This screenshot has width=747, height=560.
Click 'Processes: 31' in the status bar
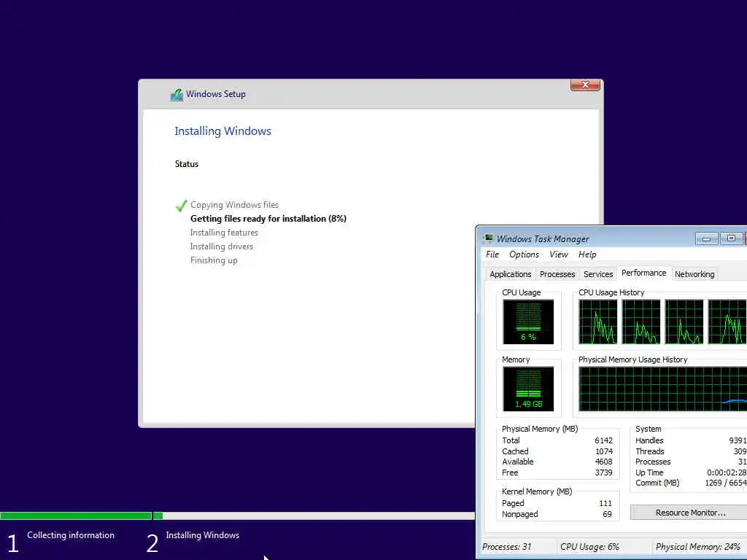tap(506, 547)
